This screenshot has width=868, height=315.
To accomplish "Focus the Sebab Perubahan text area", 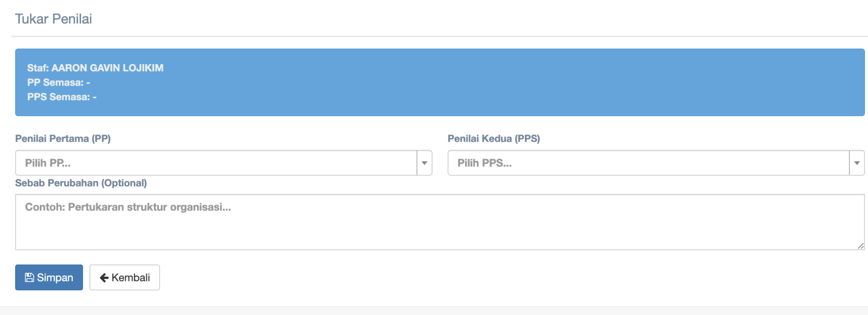I will pos(439,228).
